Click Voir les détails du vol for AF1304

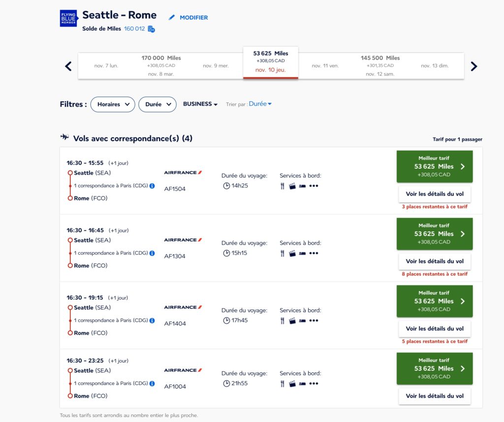point(434,261)
